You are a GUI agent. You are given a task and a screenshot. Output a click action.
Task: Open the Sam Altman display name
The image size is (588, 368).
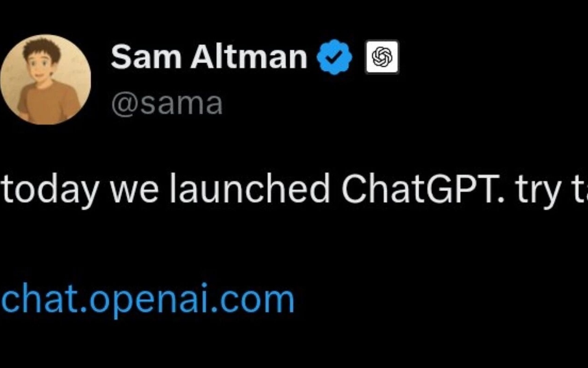[209, 57]
